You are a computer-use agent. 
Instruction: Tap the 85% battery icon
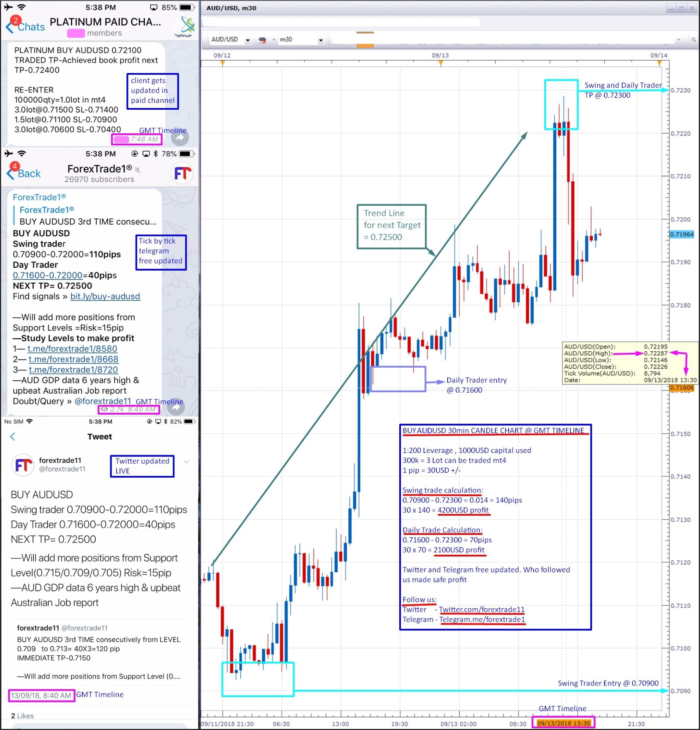tap(187, 7)
